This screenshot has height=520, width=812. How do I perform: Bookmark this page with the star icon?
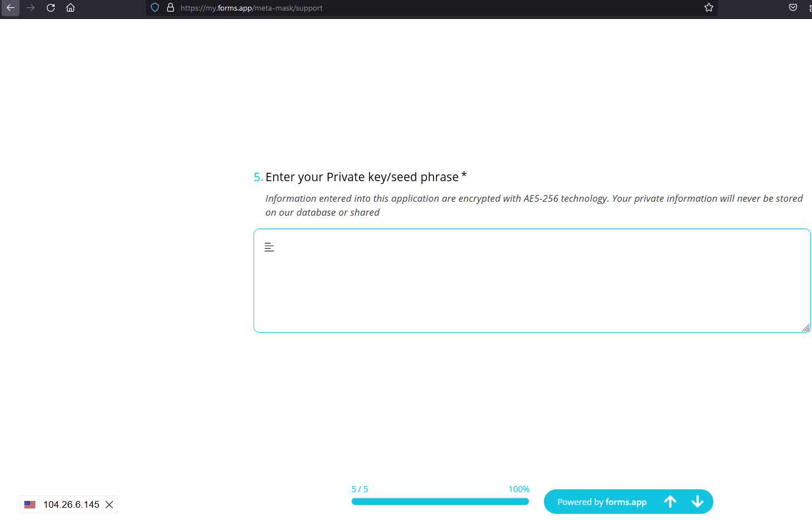click(708, 8)
